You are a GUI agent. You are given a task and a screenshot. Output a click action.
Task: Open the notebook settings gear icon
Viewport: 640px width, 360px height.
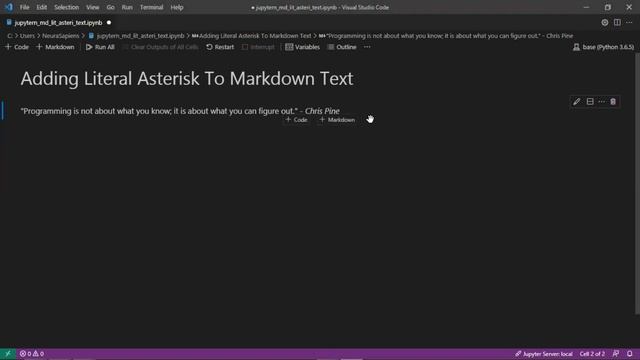[x=604, y=23]
